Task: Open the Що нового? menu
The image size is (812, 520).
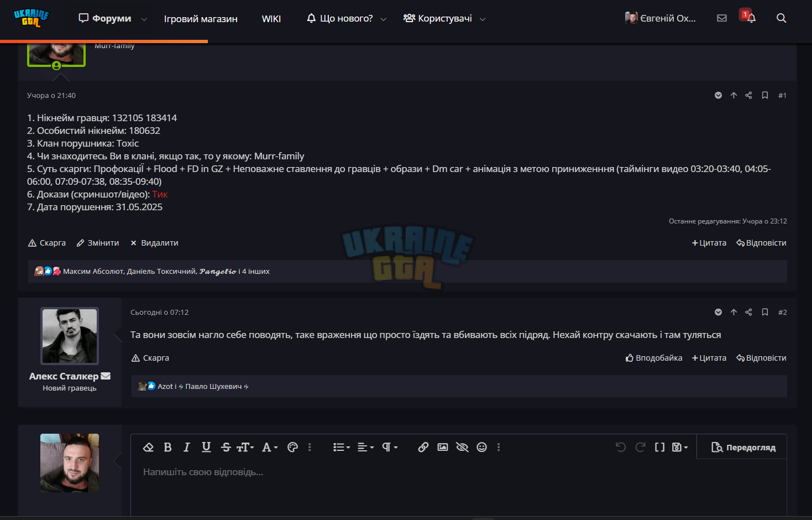Action: pos(340,18)
